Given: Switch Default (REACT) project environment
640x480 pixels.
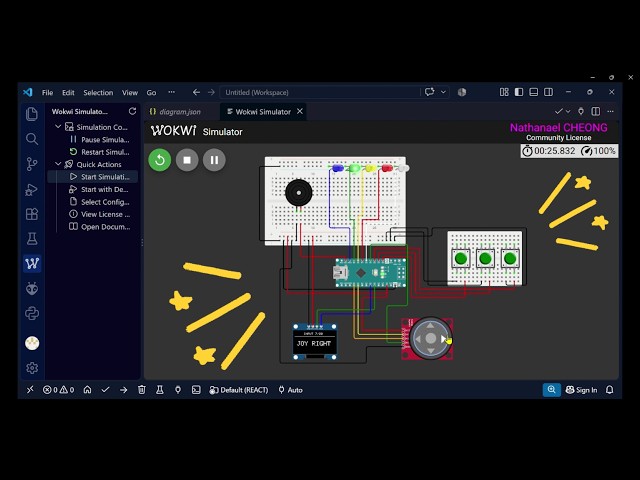Looking at the screenshot, I should (x=238, y=390).
